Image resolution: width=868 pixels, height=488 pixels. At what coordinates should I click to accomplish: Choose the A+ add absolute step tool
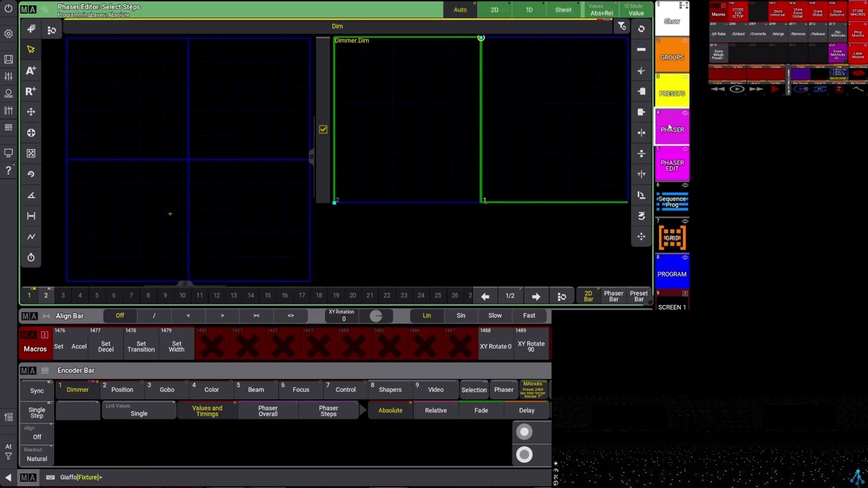(31, 70)
